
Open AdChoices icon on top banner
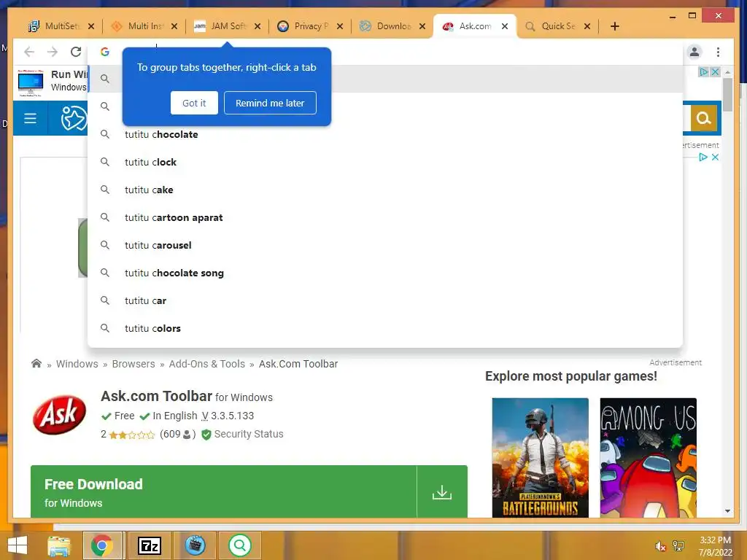pyautogui.click(x=703, y=72)
